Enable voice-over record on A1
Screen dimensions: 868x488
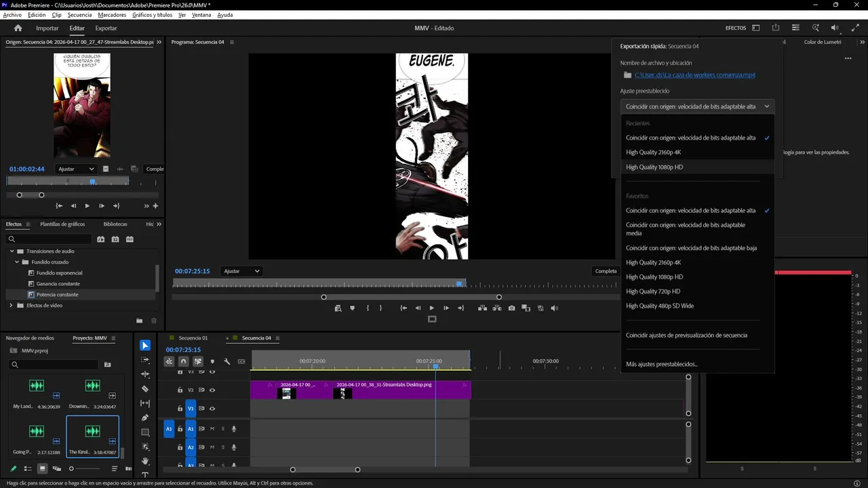[x=234, y=429]
